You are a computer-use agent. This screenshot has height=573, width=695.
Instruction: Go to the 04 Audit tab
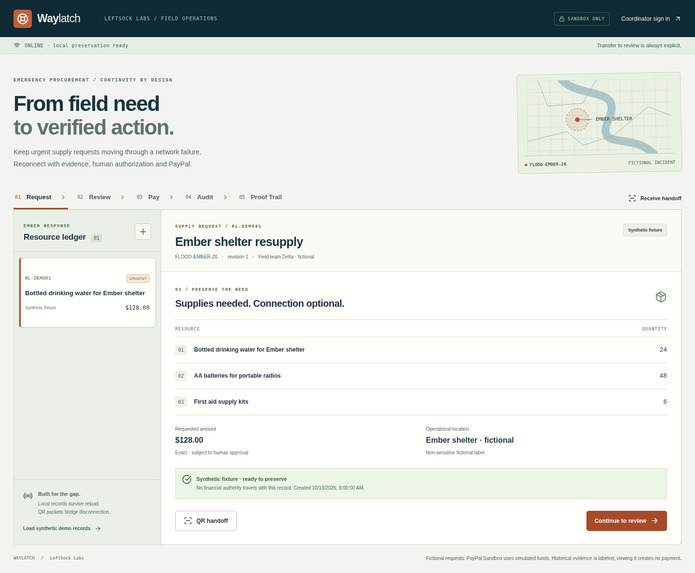point(199,197)
